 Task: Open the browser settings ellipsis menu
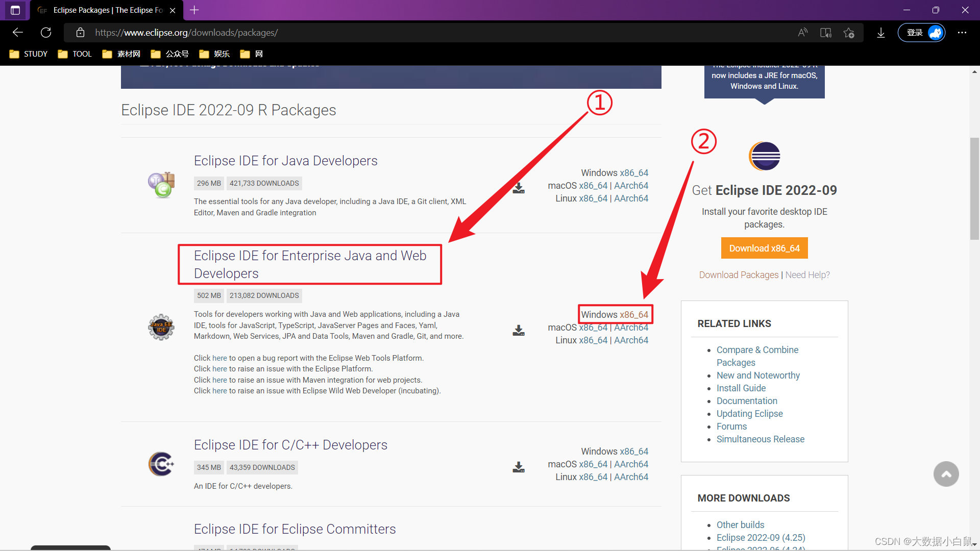point(962,33)
